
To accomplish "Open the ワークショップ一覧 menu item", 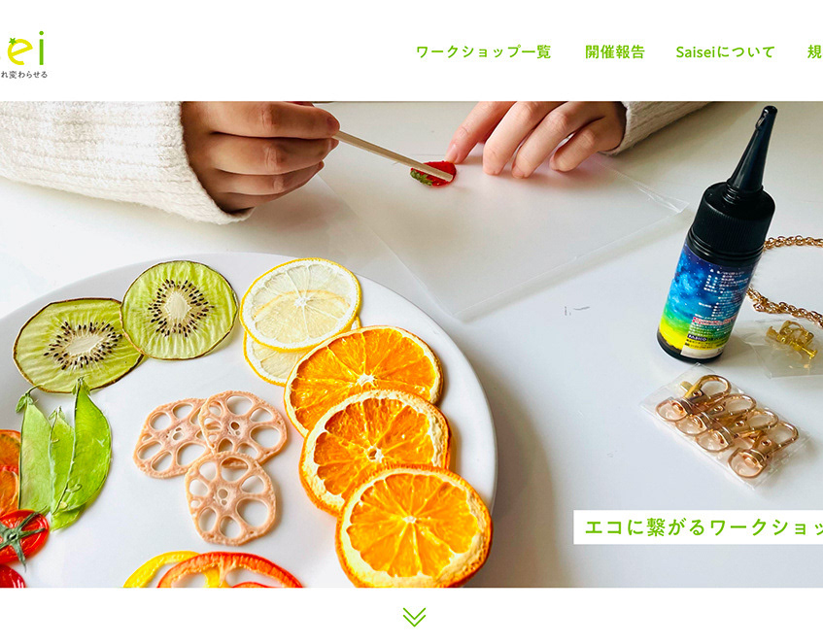I will coord(484,51).
